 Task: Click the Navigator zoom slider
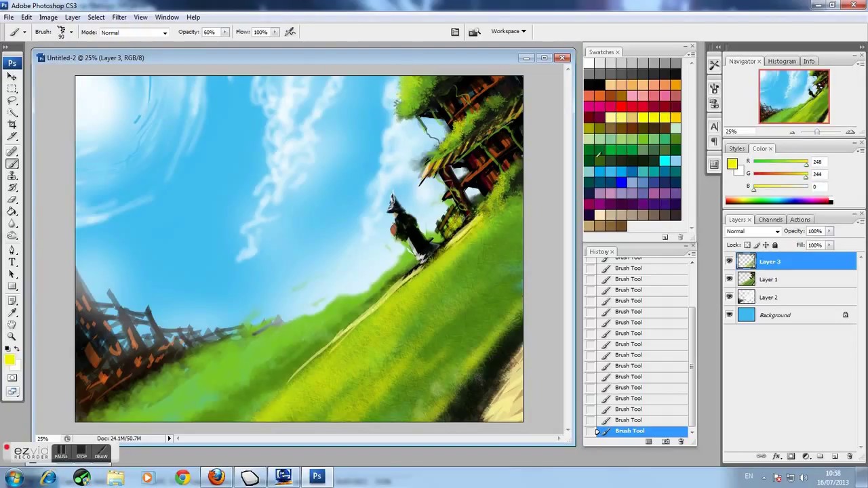pos(817,131)
